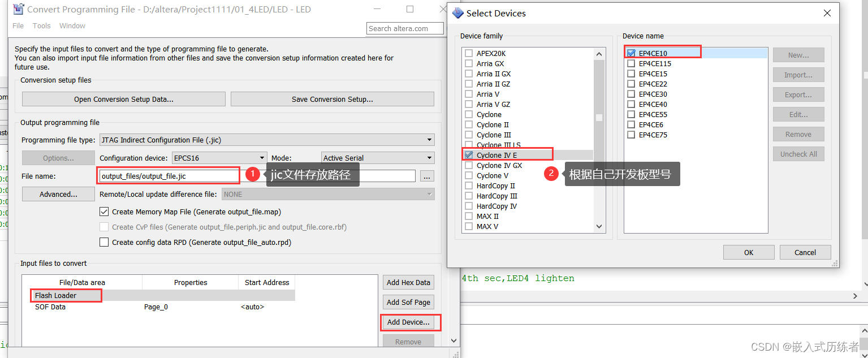Click the Remove button in Select Devices
This screenshot has width=868, height=358.
point(798,134)
